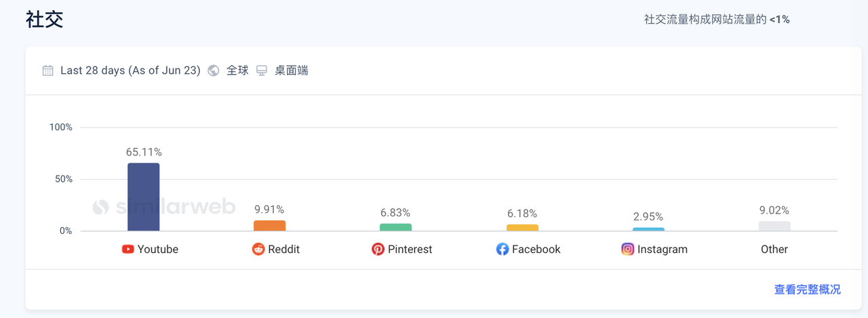
Task: Click the 65.11% Youtube value label
Action: pyautogui.click(x=144, y=152)
